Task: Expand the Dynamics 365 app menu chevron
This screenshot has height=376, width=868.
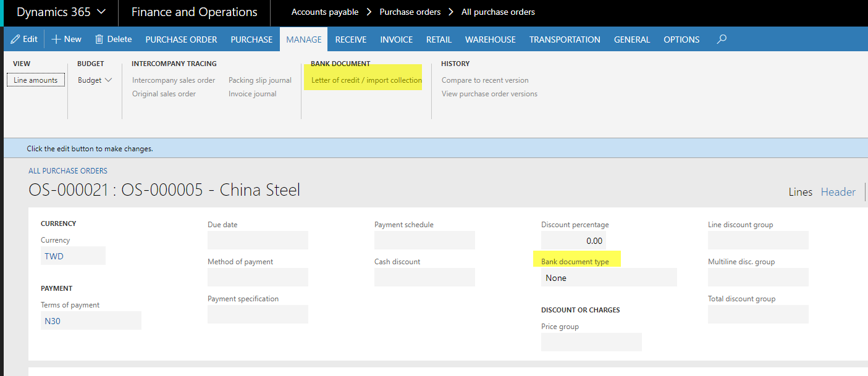Action: (x=102, y=12)
